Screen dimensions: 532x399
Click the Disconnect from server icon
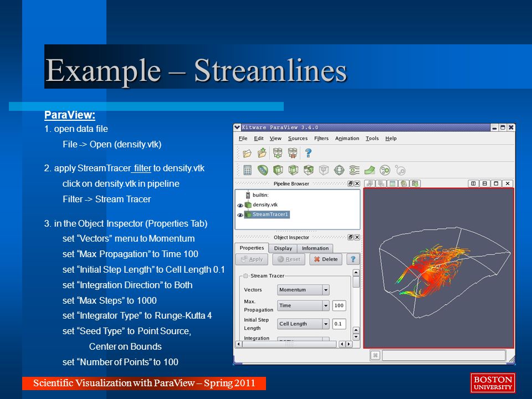(293, 153)
